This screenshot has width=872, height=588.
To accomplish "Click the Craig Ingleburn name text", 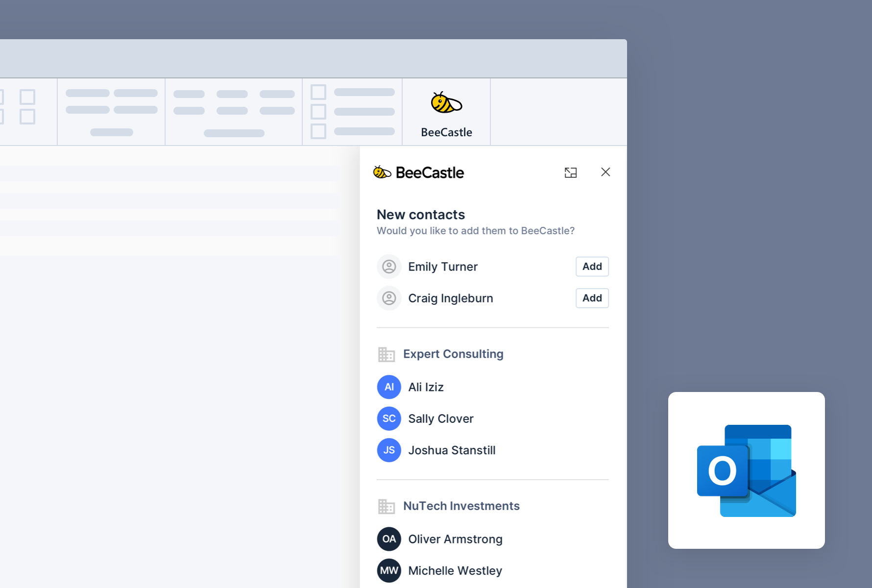I will tap(451, 298).
